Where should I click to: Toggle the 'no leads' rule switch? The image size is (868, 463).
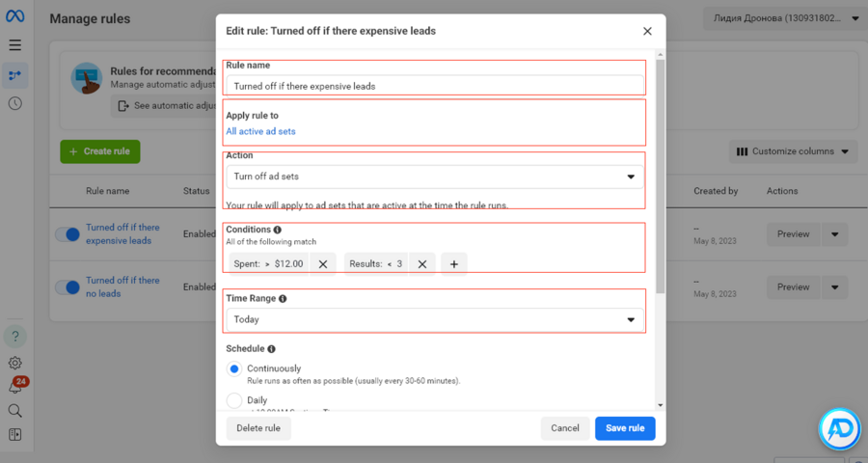(x=68, y=287)
